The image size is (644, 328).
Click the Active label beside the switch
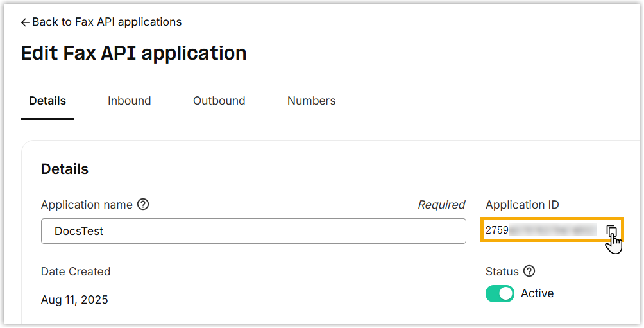537,294
